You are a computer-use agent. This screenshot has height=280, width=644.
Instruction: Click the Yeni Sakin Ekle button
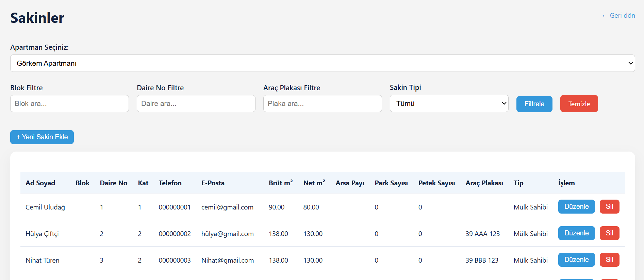(x=42, y=137)
